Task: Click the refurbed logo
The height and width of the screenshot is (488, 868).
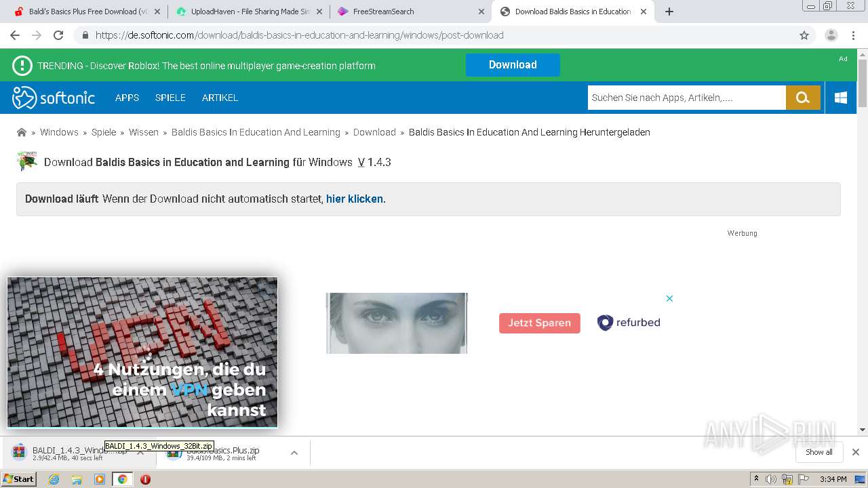Action: tap(629, 323)
